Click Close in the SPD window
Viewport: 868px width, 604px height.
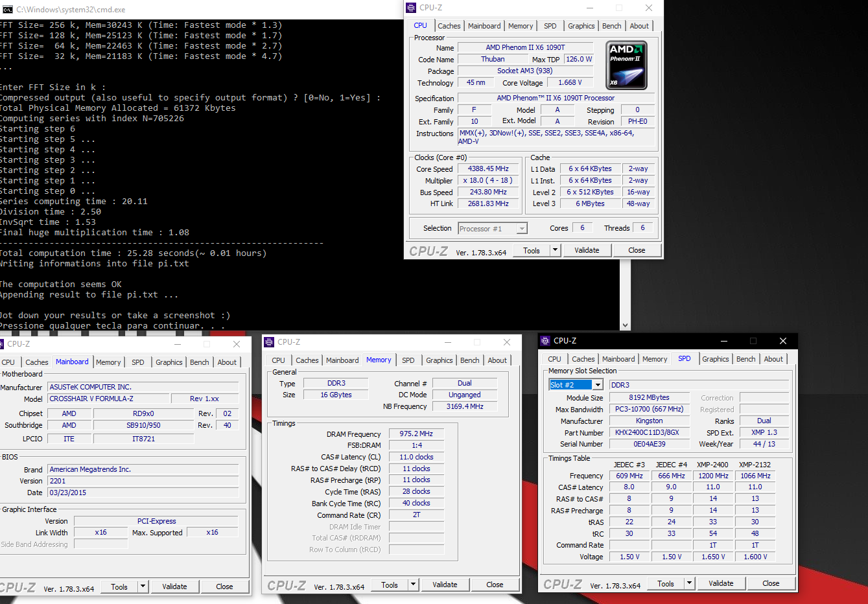click(x=771, y=583)
